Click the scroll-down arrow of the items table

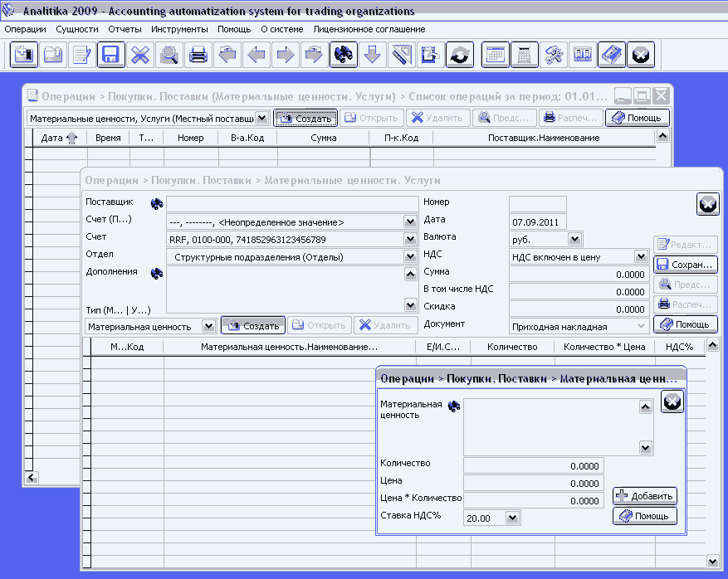click(x=713, y=562)
